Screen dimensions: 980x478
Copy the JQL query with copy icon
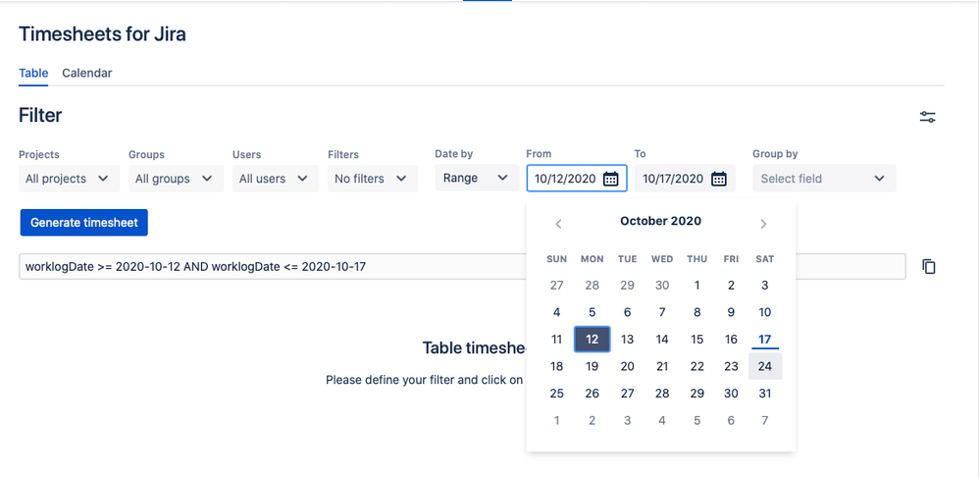click(929, 267)
